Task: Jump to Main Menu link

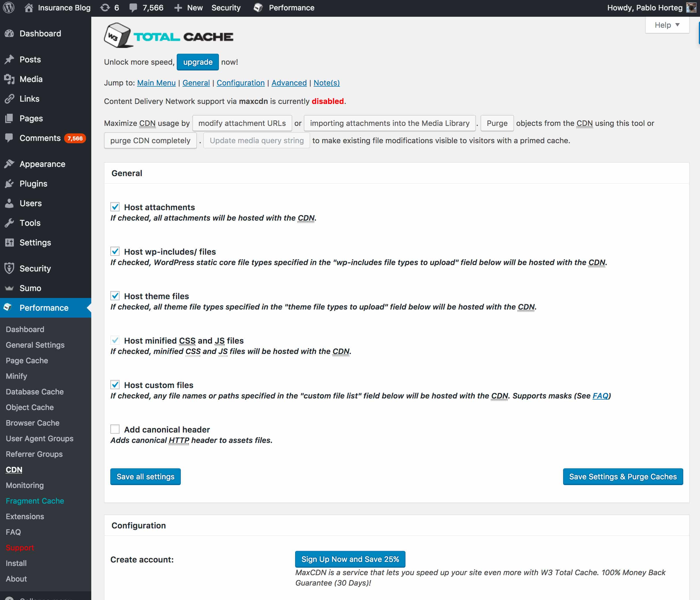Action: tap(157, 83)
